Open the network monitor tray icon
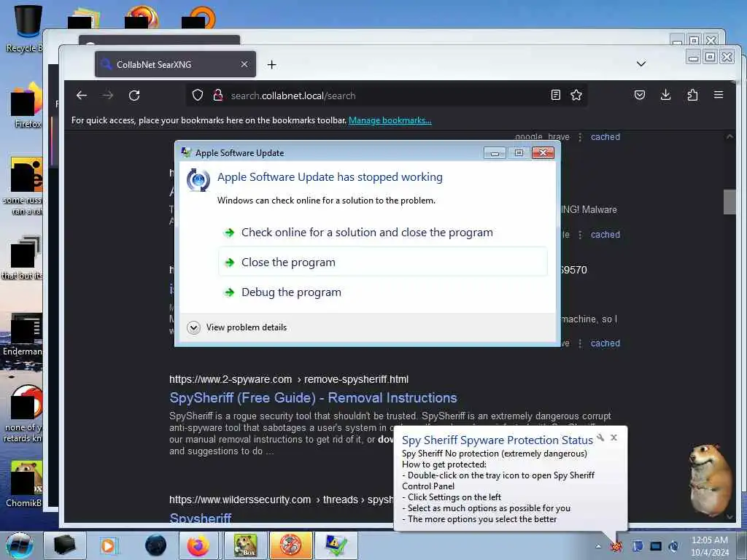This screenshot has height=560, width=747. pyautogui.click(x=656, y=546)
